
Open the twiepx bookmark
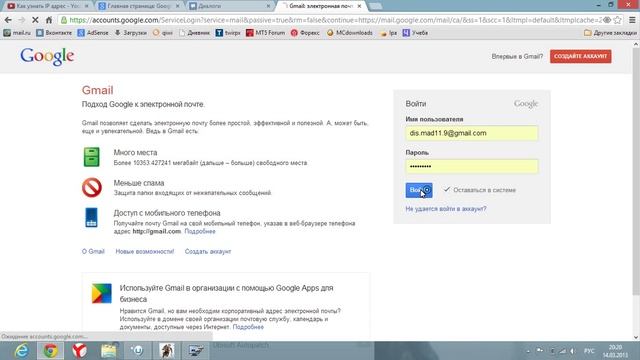click(x=228, y=33)
